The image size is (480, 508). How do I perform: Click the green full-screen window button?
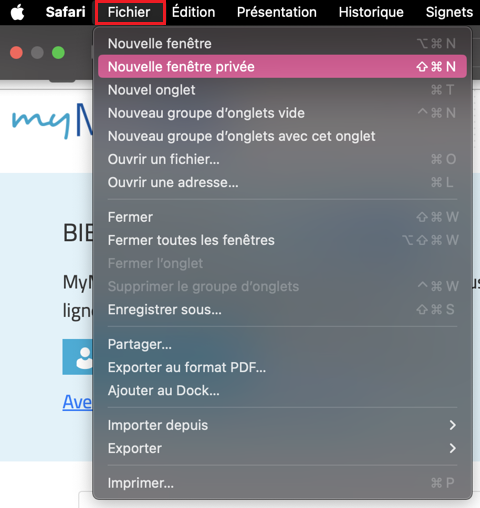pyautogui.click(x=58, y=53)
